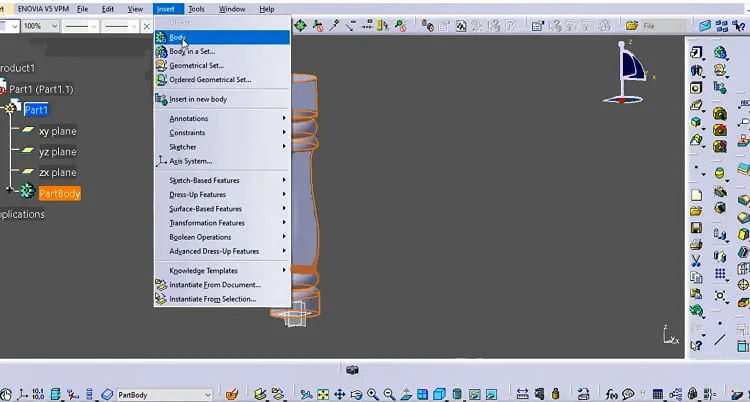The width and height of the screenshot is (750, 402).
Task: Click the Zoom Out magnifier icon
Action: pyautogui.click(x=389, y=394)
